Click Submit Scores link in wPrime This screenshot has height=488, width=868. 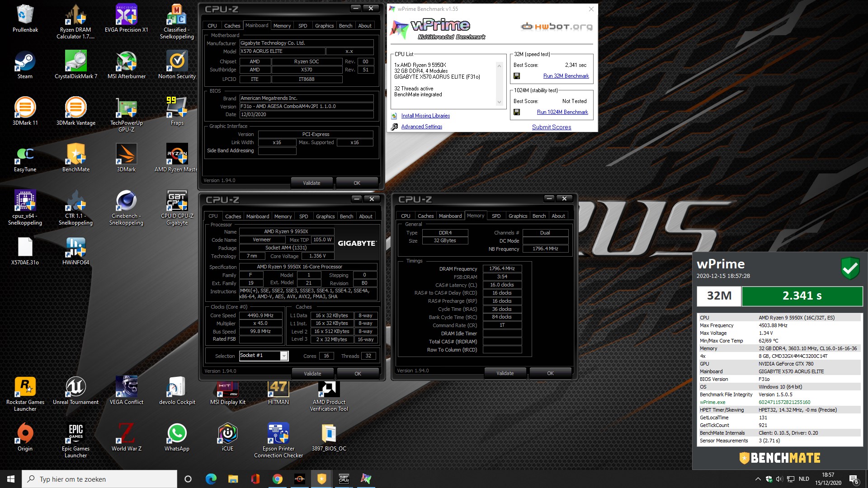click(x=552, y=127)
